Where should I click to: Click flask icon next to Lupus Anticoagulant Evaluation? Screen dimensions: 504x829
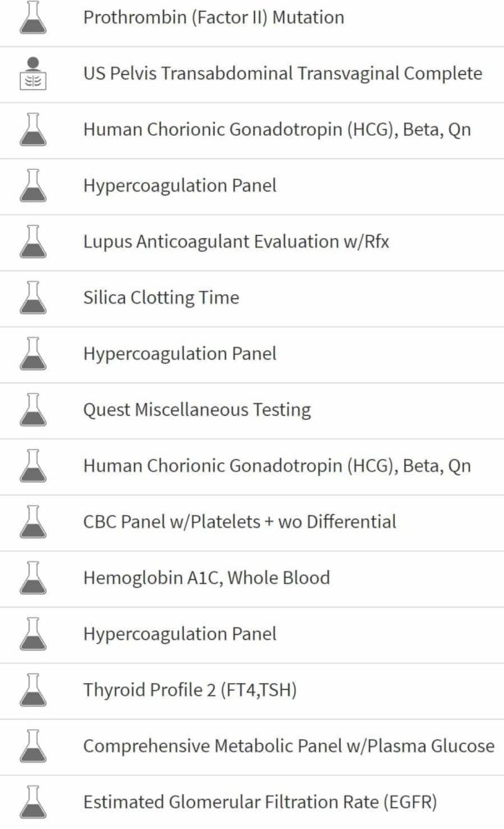[x=32, y=242]
